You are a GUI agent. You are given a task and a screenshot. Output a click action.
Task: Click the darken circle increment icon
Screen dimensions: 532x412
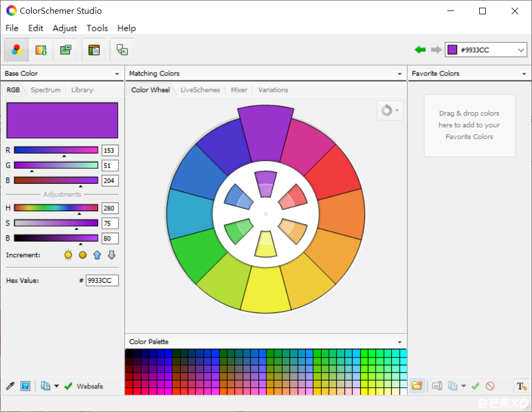[83, 255]
